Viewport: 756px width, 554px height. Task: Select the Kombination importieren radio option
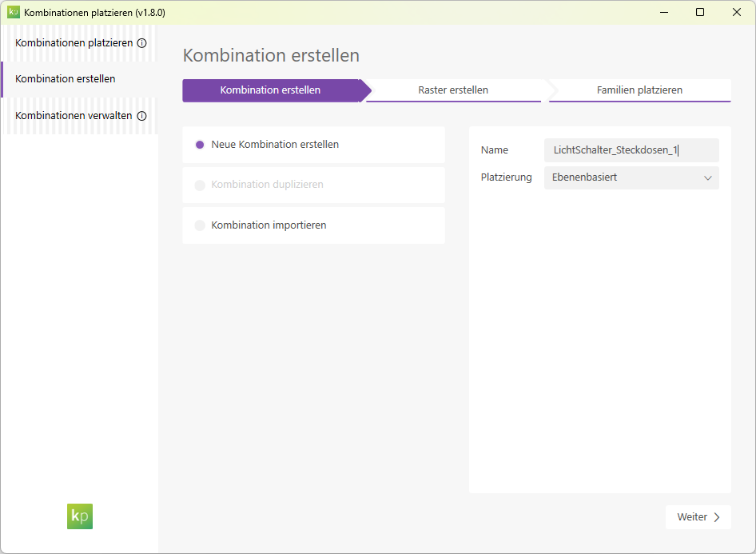[200, 225]
